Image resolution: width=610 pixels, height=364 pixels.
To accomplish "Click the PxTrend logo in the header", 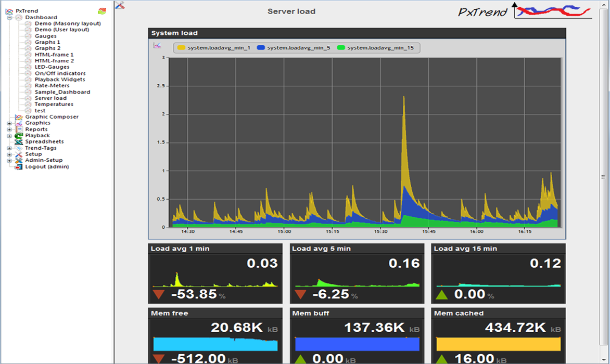I will [x=525, y=11].
